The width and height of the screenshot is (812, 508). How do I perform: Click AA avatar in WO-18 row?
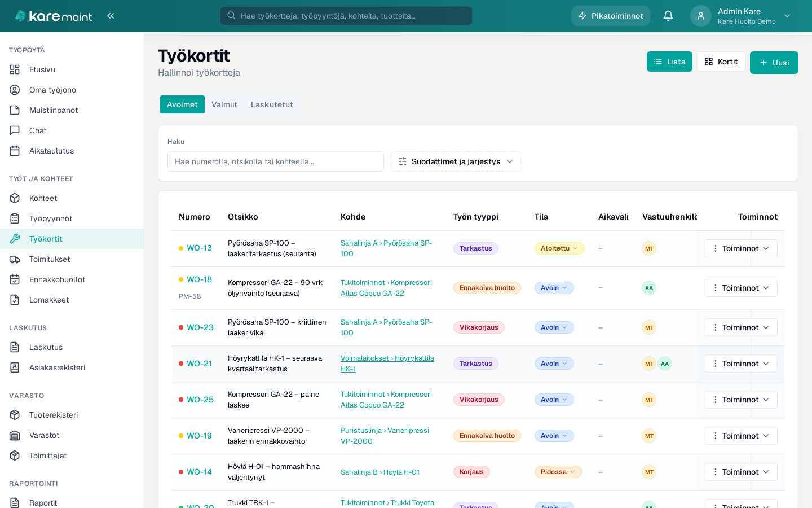click(649, 288)
